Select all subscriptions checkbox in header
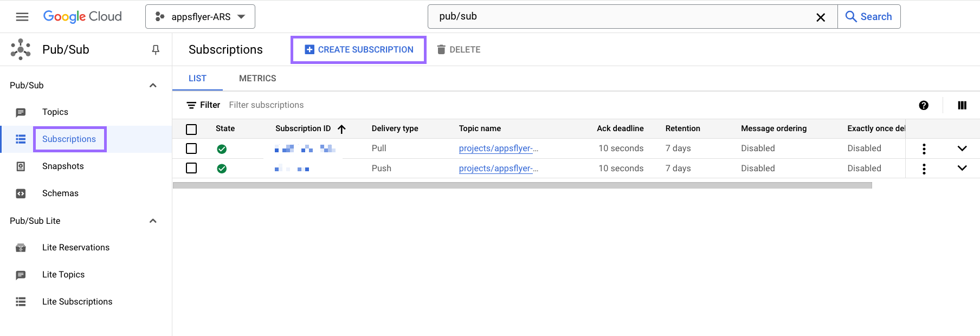980x336 pixels. (191, 129)
